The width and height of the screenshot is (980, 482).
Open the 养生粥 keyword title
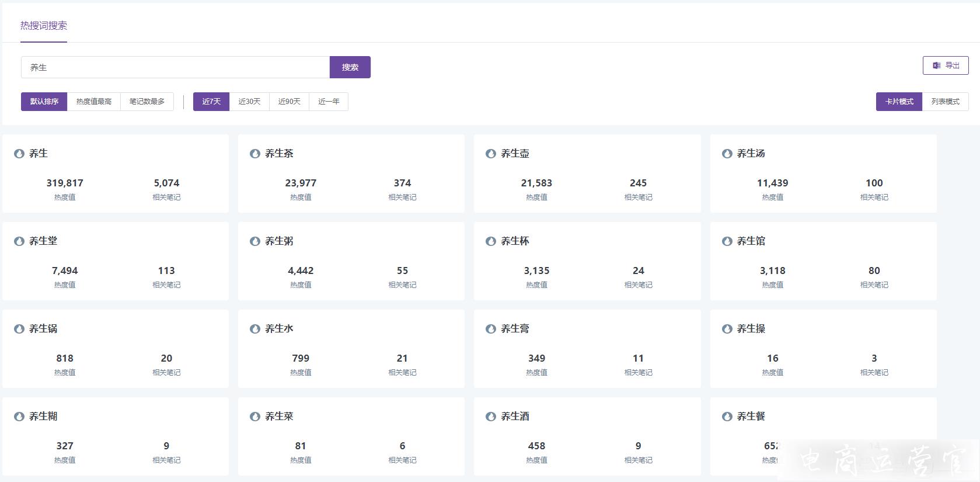tap(279, 241)
